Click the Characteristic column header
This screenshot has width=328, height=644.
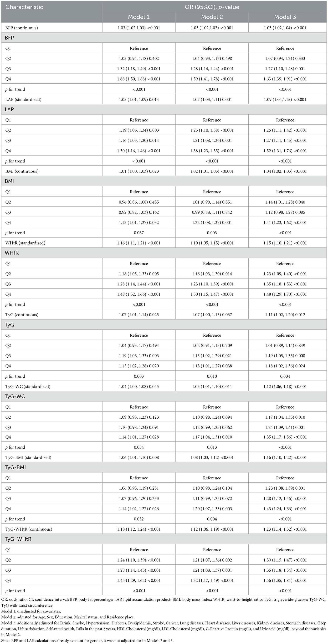pos(24,7)
